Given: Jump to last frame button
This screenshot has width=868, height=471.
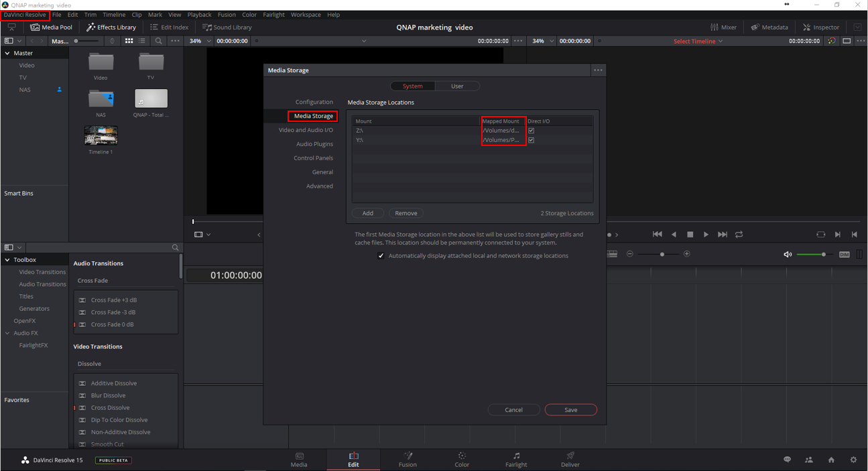Looking at the screenshot, I should coord(723,234).
